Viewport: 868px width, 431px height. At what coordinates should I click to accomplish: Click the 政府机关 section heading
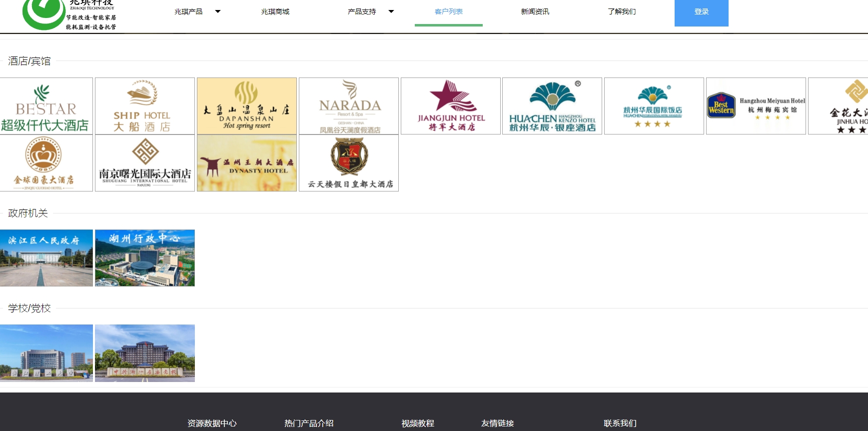click(28, 213)
